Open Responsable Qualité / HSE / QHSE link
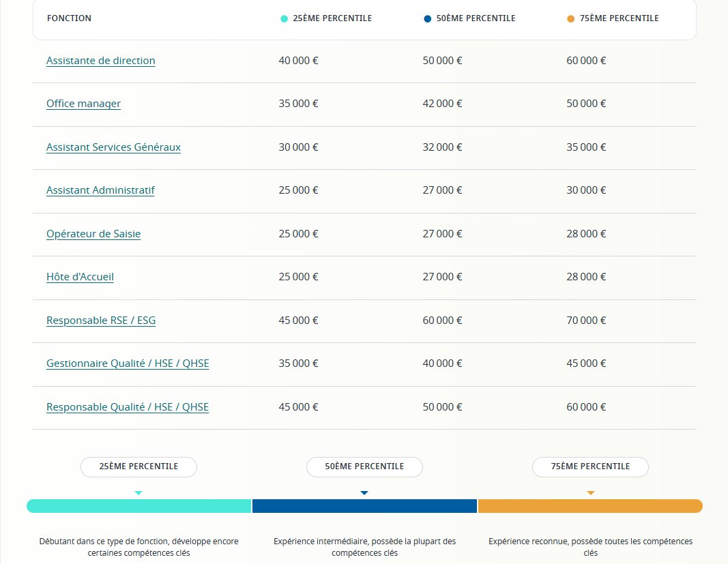 [x=128, y=407]
